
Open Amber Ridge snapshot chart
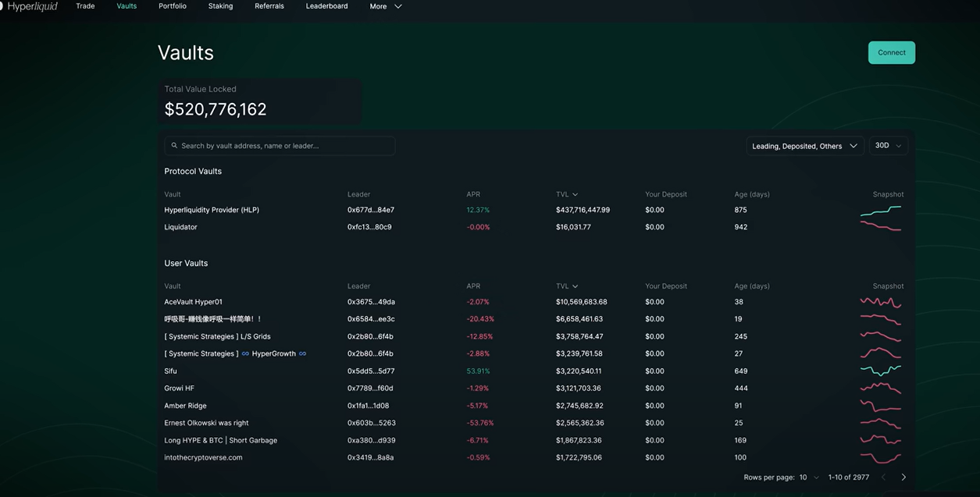click(881, 406)
